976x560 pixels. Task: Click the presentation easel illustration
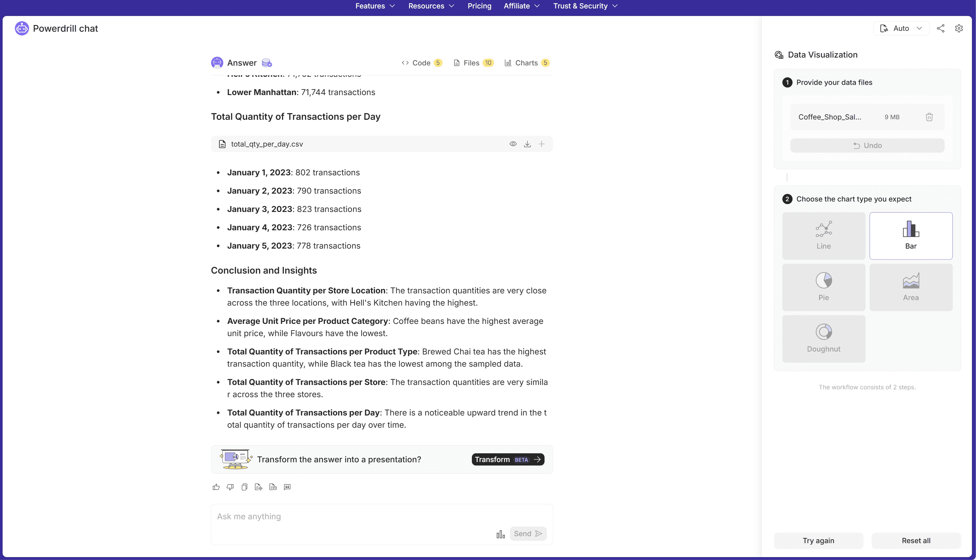(236, 459)
